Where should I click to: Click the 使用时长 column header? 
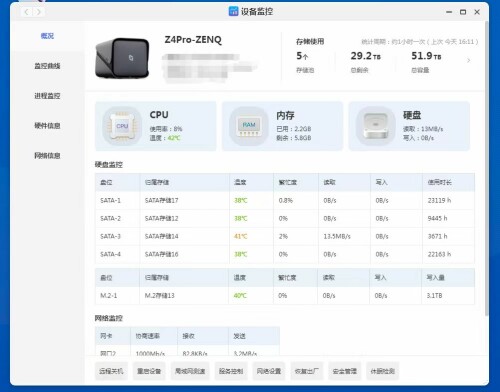pos(440,182)
